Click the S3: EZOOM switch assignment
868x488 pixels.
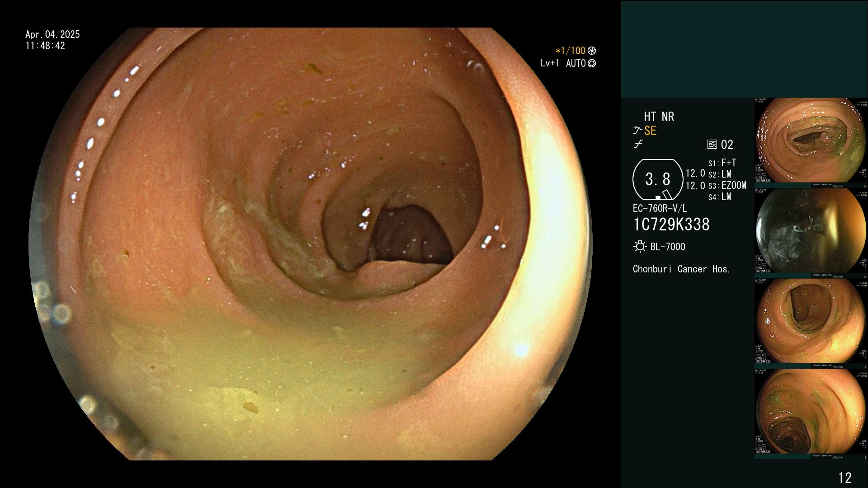tap(727, 186)
